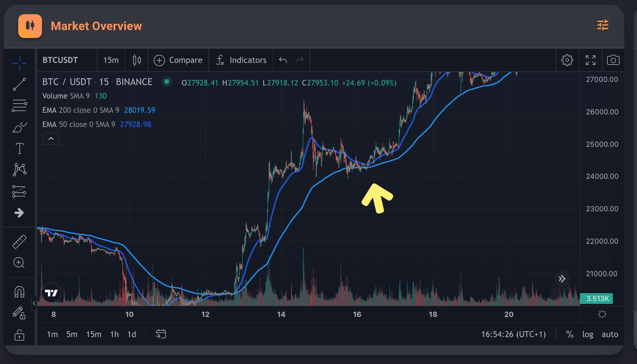Click the scroll to latest bar arrow
The height and width of the screenshot is (364, 637).
(562, 279)
